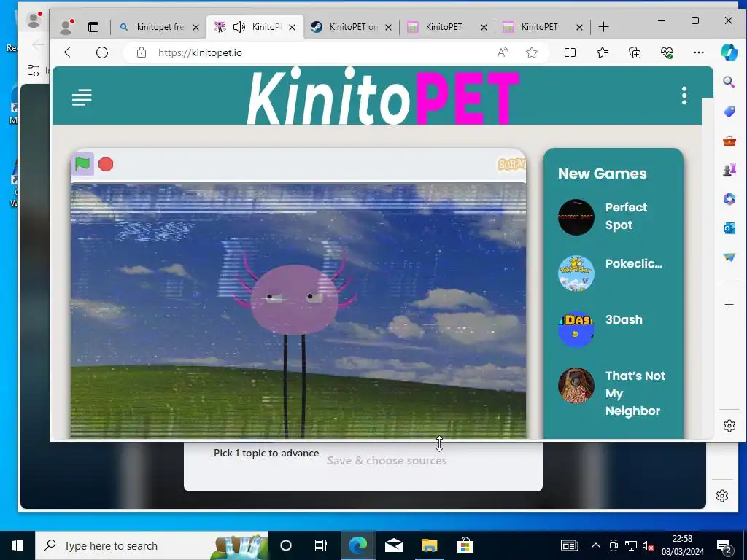The image size is (747, 560).
Task: Open the Shopping tag sidebar icon
Action: 729,112
